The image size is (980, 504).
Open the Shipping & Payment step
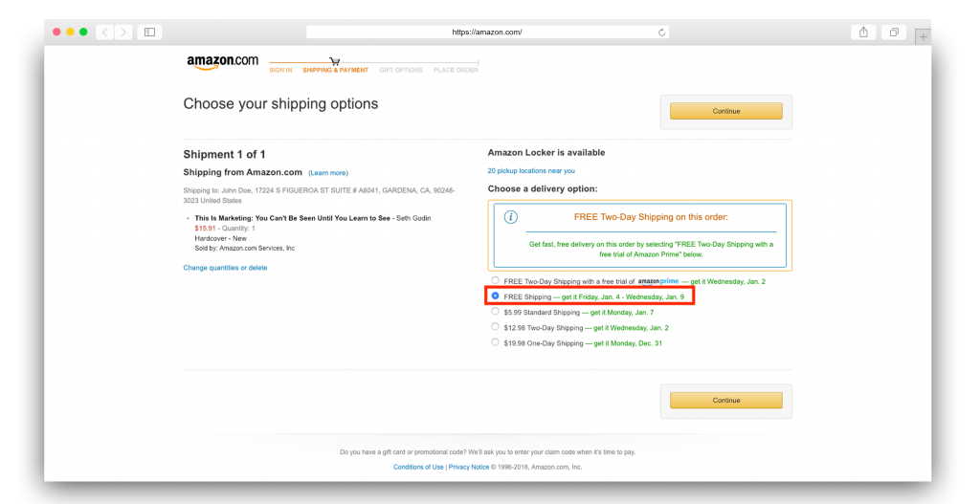pos(336,70)
